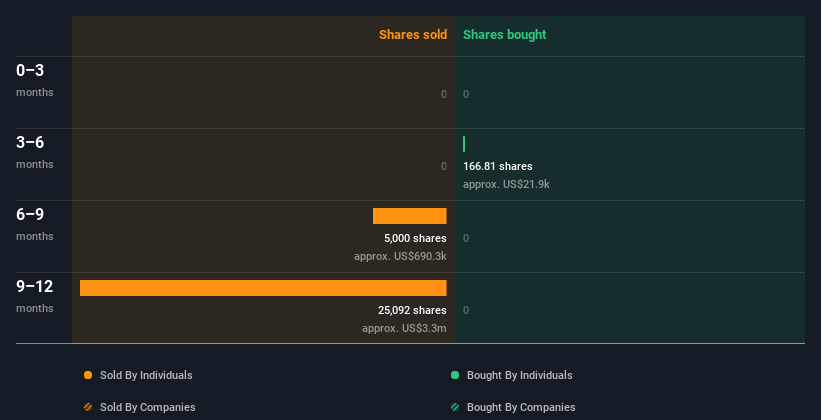Image resolution: width=821 pixels, height=420 pixels.
Task: Click the Shares sold column header
Action: pyautogui.click(x=412, y=35)
